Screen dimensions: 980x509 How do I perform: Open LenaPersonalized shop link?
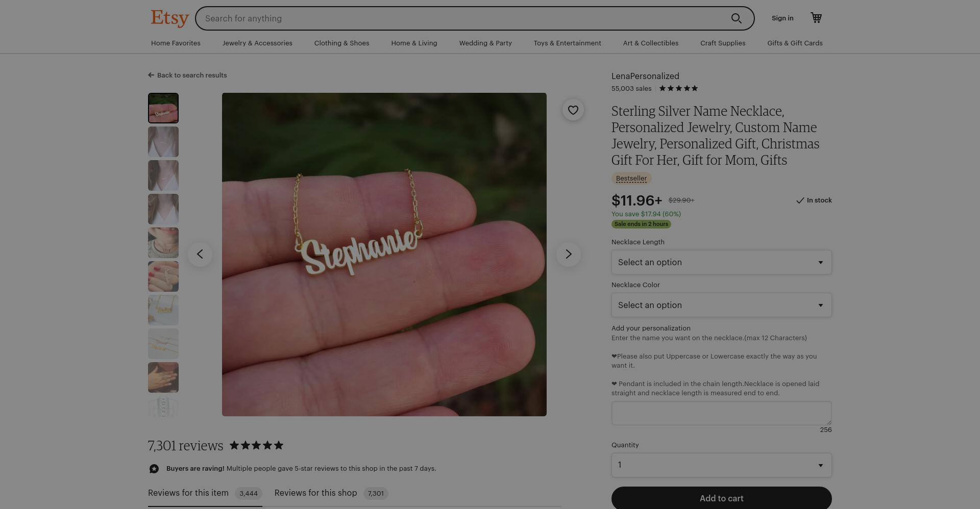pos(645,76)
